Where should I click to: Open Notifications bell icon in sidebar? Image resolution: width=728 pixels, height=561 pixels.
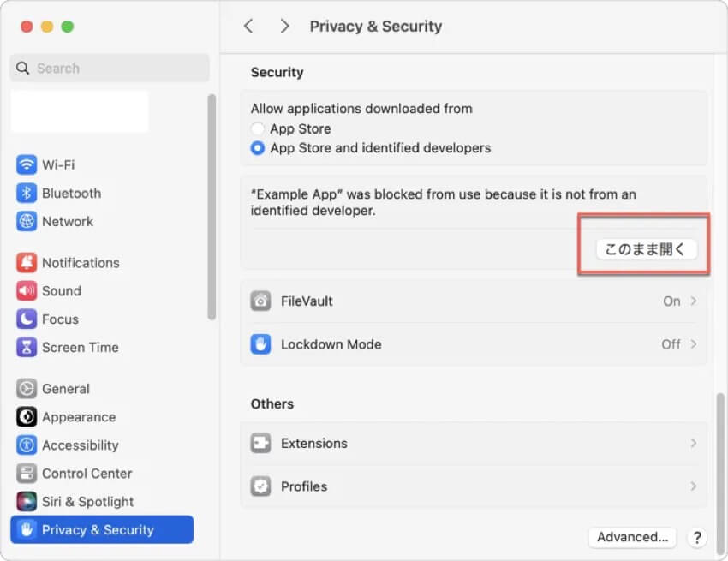[x=27, y=263]
